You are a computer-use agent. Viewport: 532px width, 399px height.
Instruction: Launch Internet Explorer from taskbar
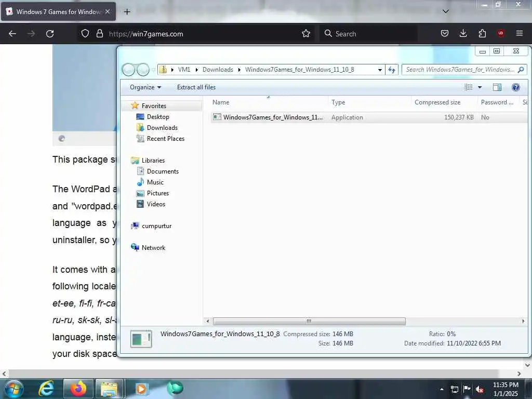(x=46, y=389)
